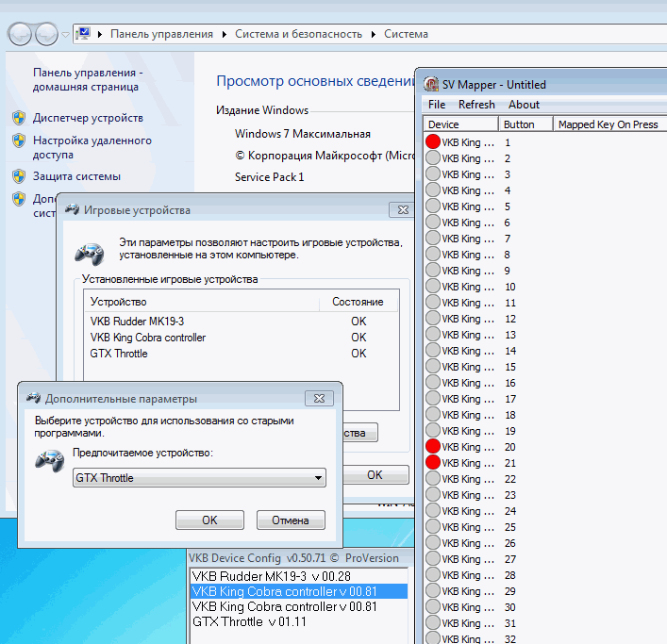Click red indicator for button 1 in SV Mapper
Viewport: 667px width, 644px height.
click(433, 141)
